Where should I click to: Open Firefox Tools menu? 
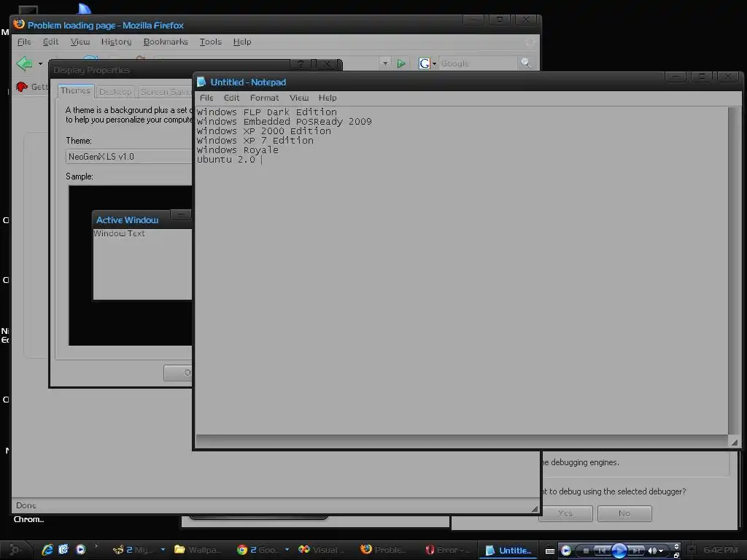(211, 42)
